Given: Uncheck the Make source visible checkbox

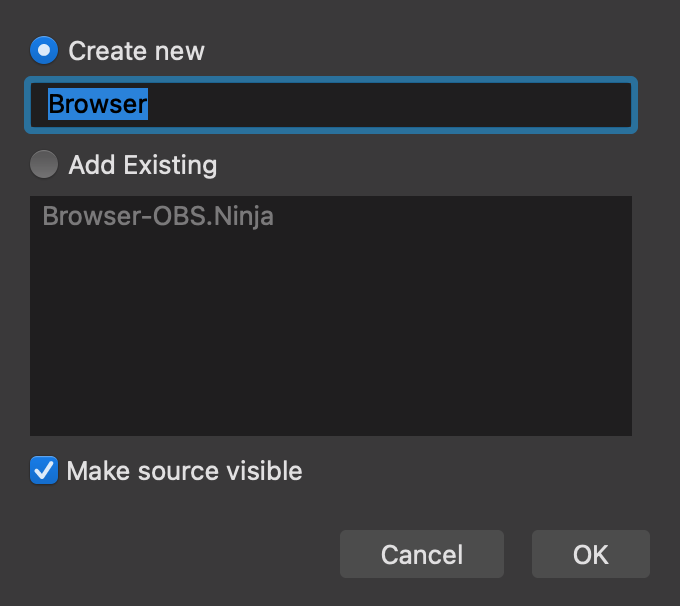Looking at the screenshot, I should (44, 470).
